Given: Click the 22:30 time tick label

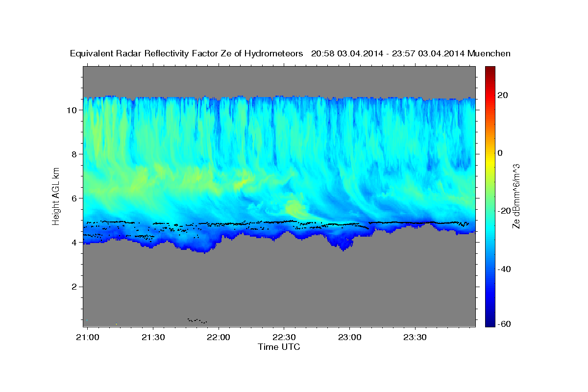Looking at the screenshot, I should pyautogui.click(x=283, y=337).
